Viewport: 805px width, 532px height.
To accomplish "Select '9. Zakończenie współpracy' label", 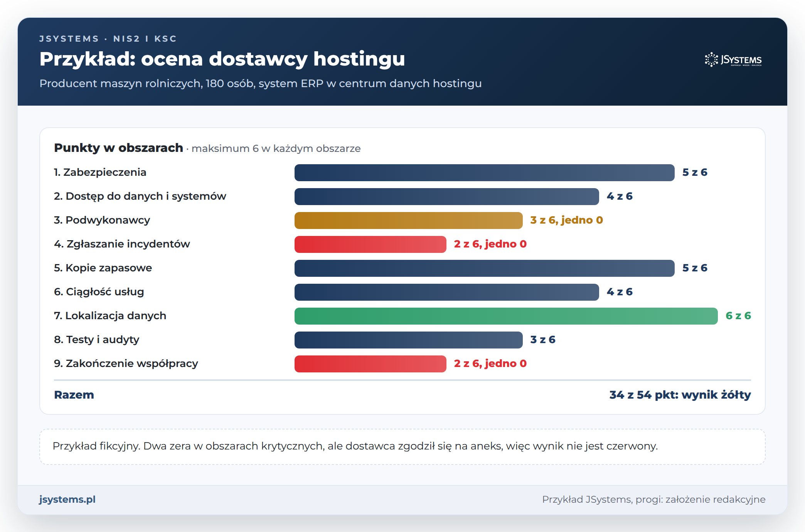I will tap(126, 364).
